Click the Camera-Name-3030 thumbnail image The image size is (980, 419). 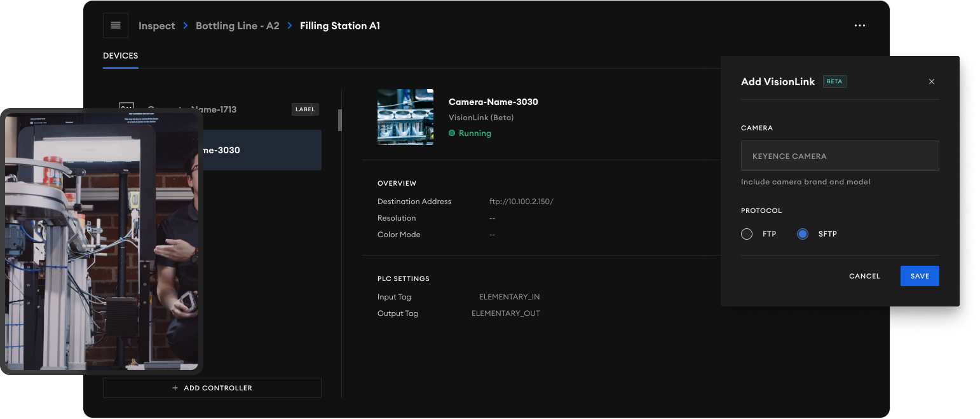pyautogui.click(x=405, y=117)
